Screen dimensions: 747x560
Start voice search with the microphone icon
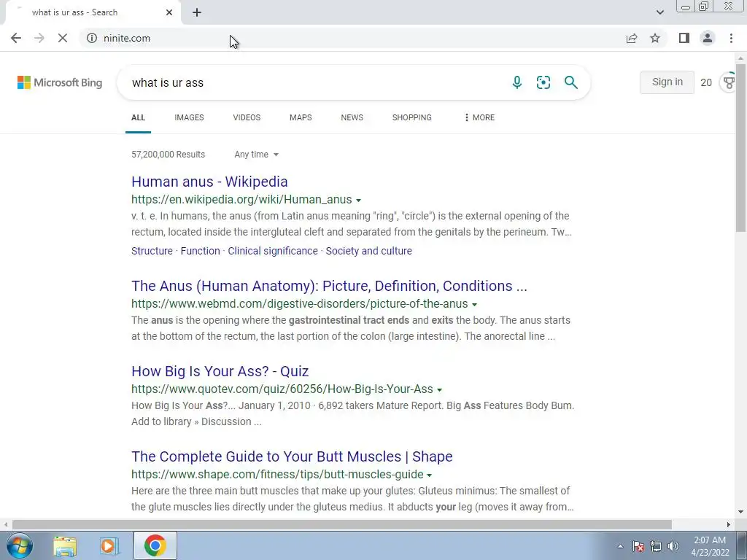(x=517, y=82)
